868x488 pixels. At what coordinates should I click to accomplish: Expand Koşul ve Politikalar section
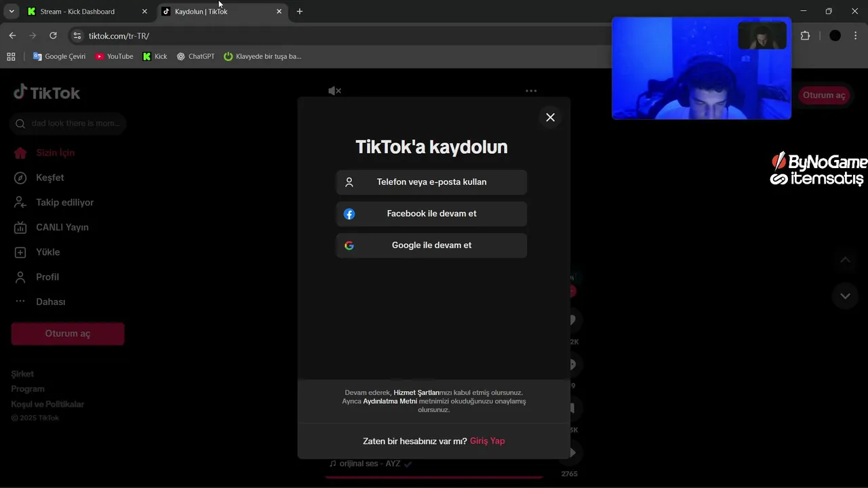coord(47,404)
